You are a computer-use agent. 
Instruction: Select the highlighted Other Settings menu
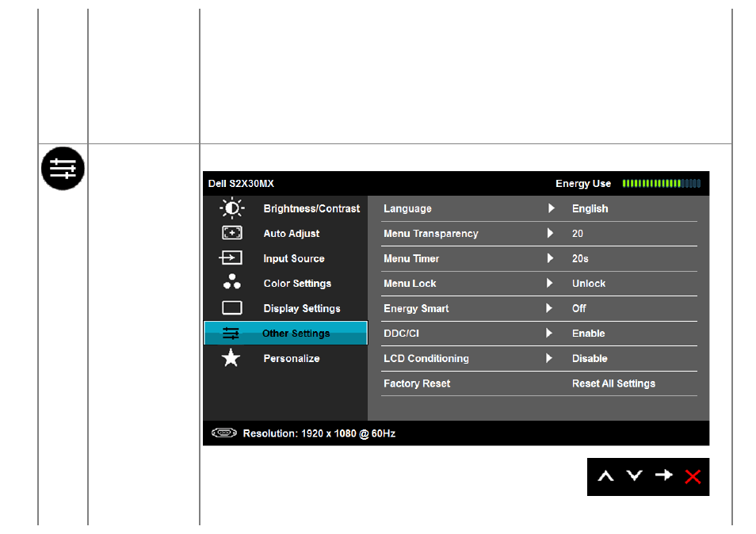click(286, 333)
